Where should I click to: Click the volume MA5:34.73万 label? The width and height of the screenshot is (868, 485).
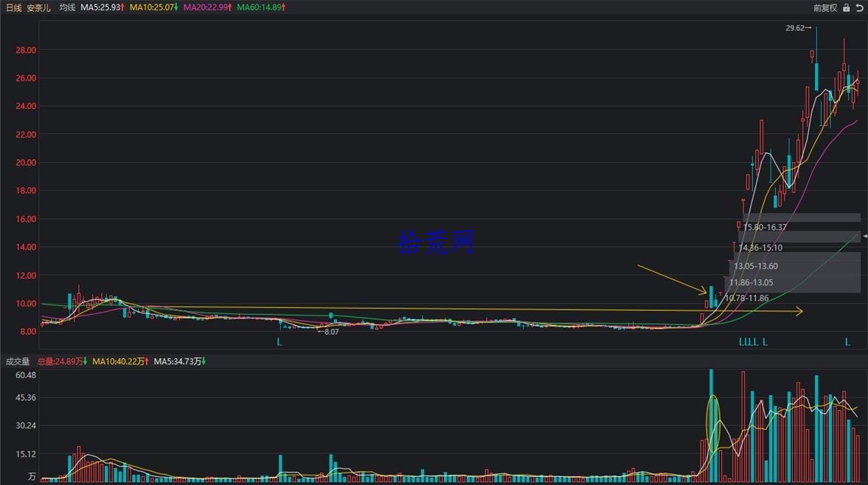coord(180,361)
